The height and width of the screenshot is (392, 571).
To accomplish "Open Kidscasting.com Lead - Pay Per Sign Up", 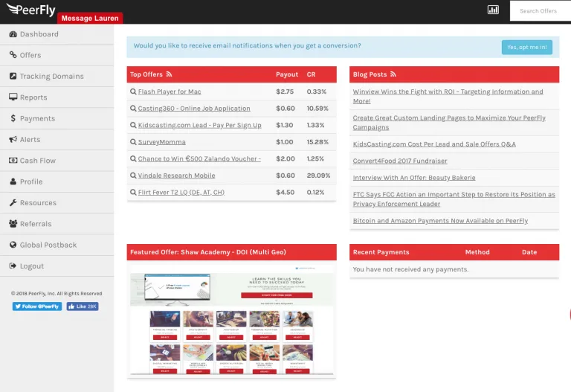I will [x=199, y=125].
